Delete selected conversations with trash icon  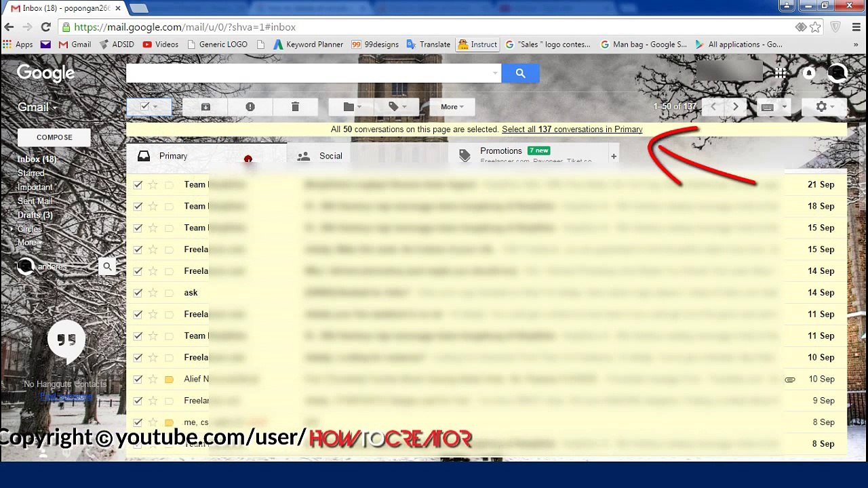coord(295,107)
